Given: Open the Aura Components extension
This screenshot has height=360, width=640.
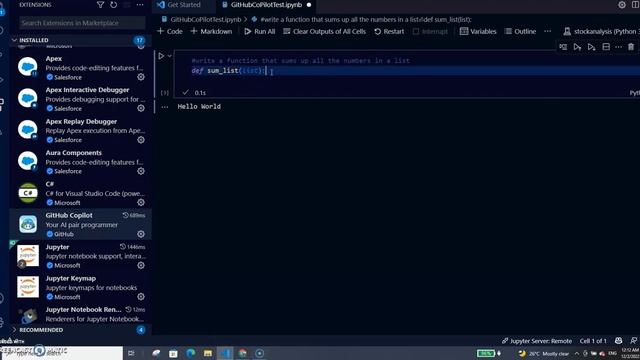Looking at the screenshot, I should pos(81,162).
